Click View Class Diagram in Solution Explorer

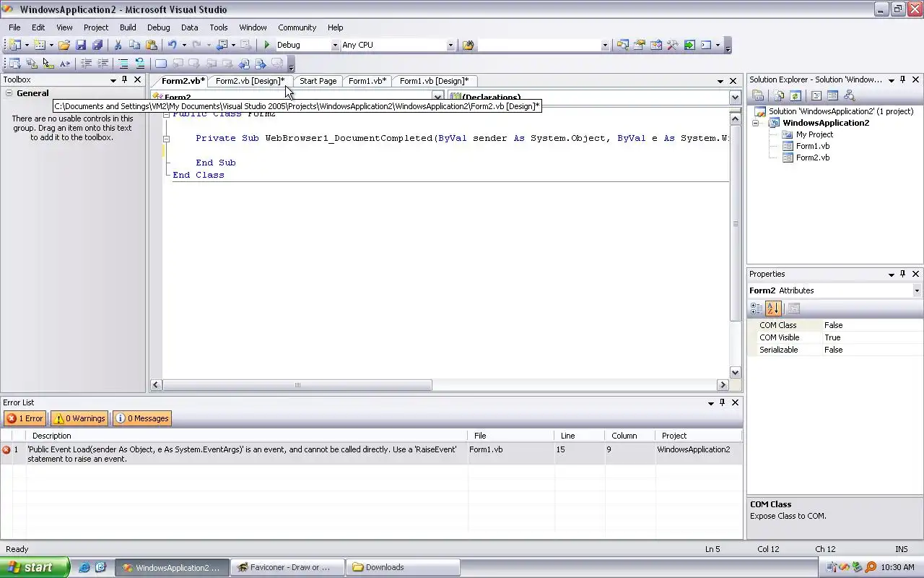(x=850, y=95)
